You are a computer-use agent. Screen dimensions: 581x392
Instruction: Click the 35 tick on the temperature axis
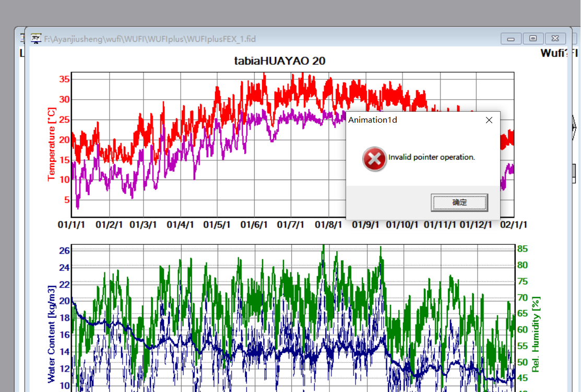click(x=64, y=79)
